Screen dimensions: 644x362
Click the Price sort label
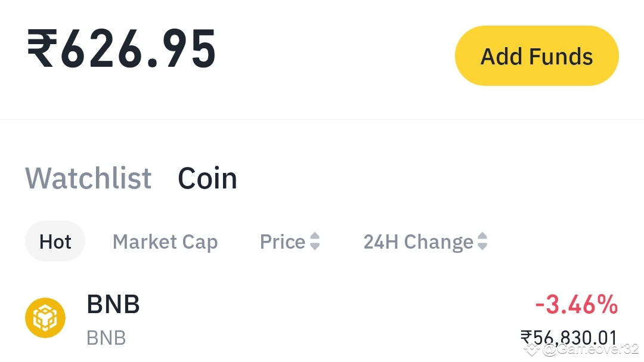pos(283,242)
